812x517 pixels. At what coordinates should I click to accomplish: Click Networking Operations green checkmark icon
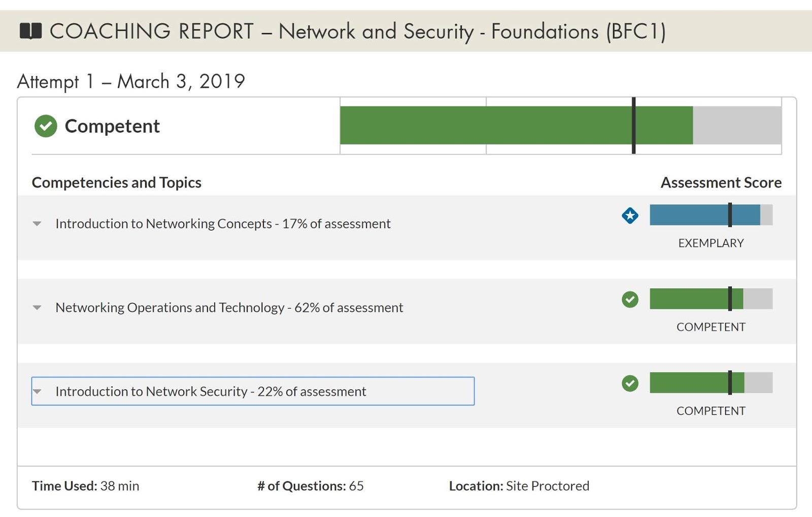[x=630, y=300]
